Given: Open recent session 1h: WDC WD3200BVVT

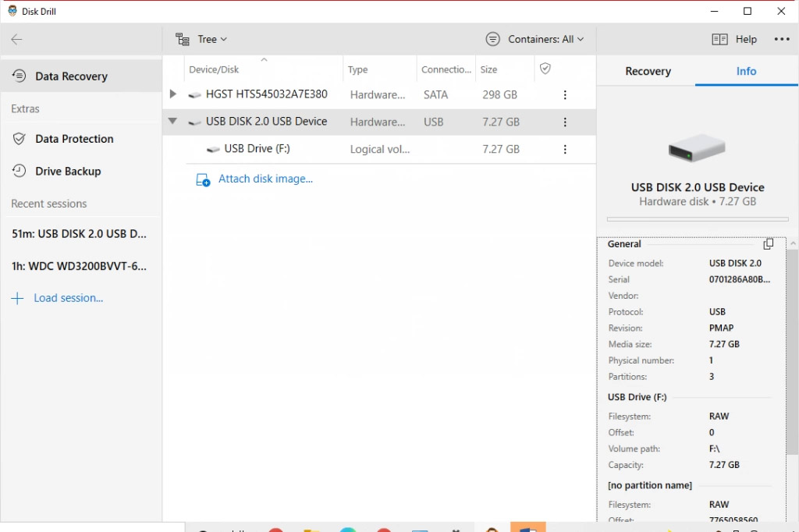Looking at the screenshot, I should [x=79, y=266].
